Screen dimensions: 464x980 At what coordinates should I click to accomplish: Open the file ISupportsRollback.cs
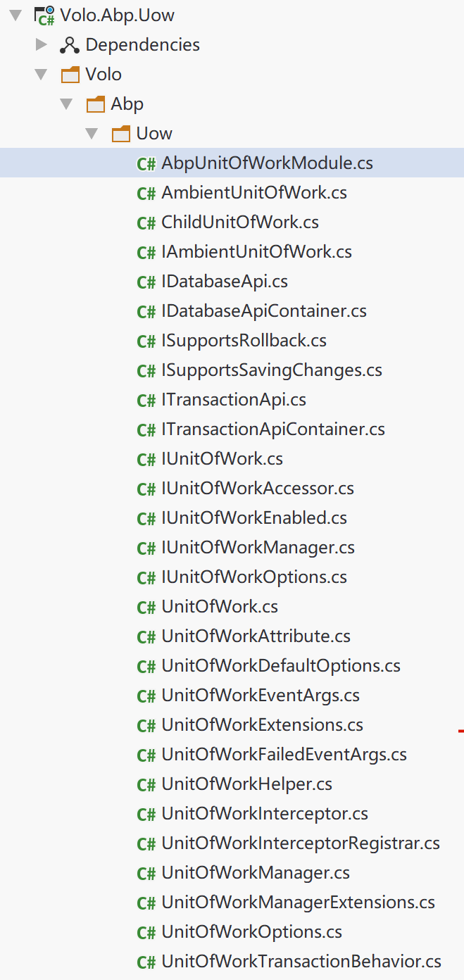pos(244,341)
